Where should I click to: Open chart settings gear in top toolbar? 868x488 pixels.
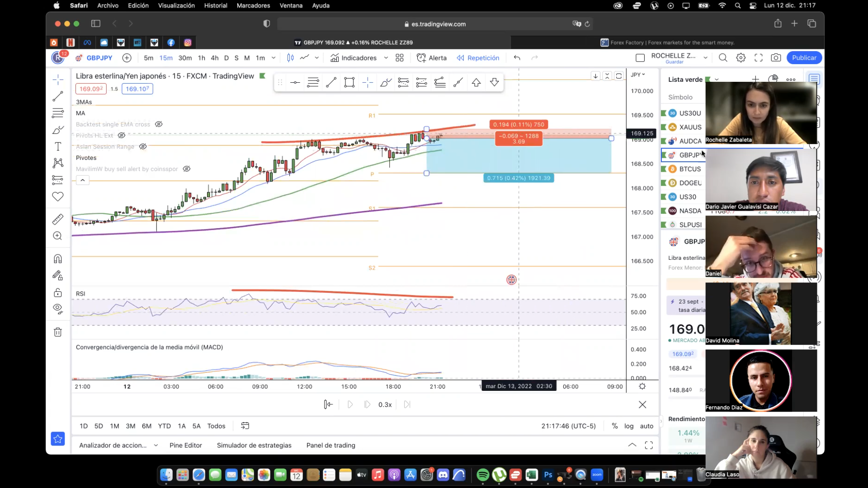click(741, 58)
